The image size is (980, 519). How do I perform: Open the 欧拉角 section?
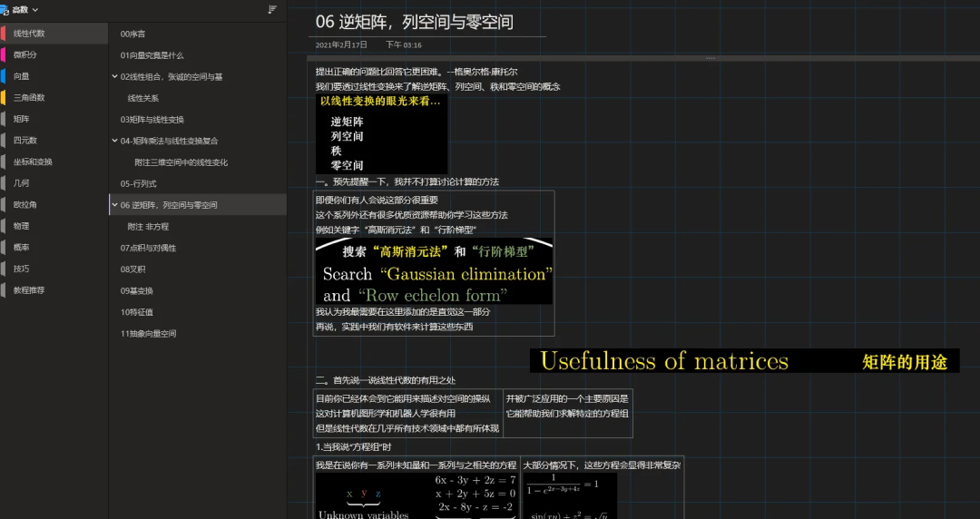pyautogui.click(x=54, y=204)
